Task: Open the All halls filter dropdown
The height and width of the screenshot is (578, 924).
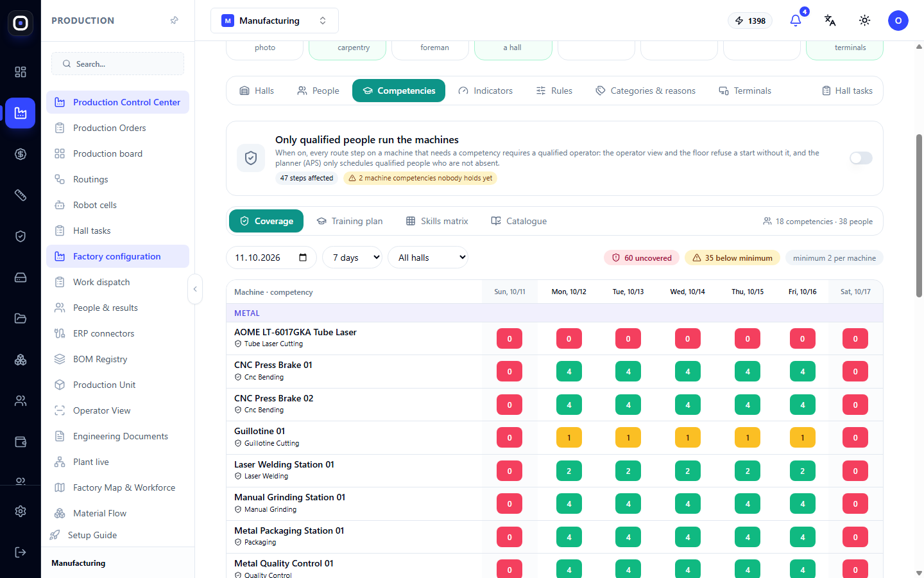Action: (x=428, y=258)
